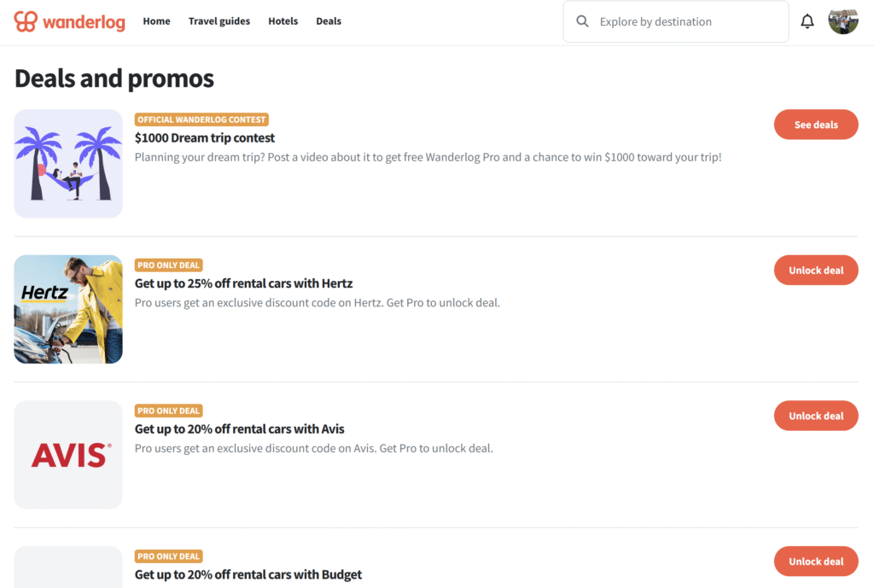Unlock the Avis rental car deal
The width and height of the screenshot is (874, 588).
[816, 416]
